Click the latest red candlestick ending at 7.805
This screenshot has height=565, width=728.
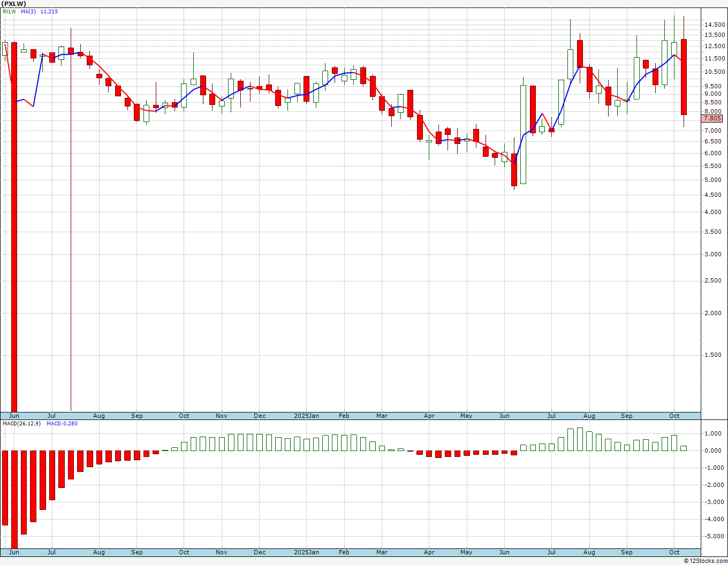pos(684,77)
